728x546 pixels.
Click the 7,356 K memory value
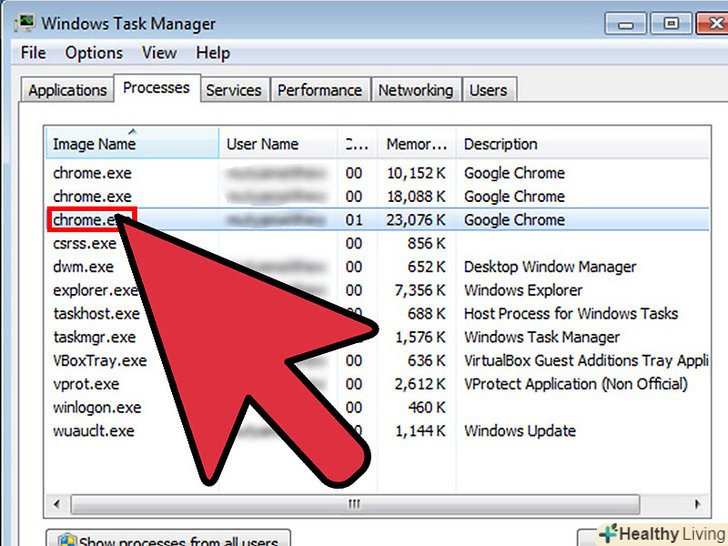click(420, 290)
